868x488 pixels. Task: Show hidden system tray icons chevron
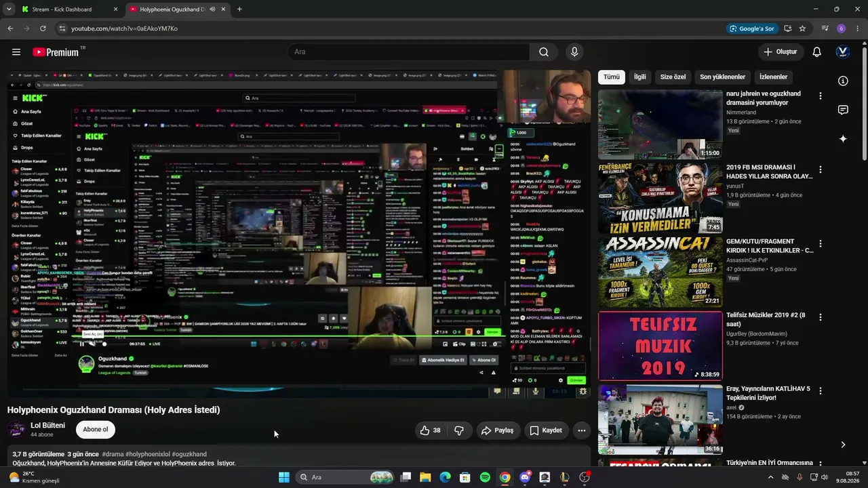pyautogui.click(x=770, y=477)
